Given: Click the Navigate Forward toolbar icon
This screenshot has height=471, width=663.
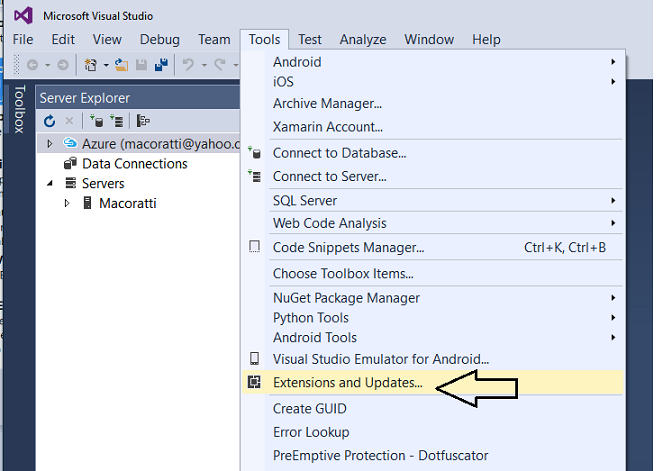Looking at the screenshot, I should (63, 65).
